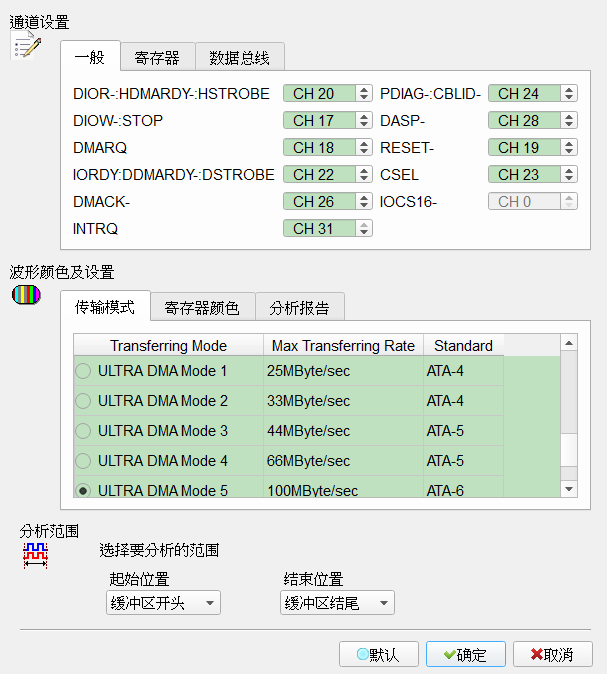The image size is (607, 674).
Task: Select ULTRA DMA Mode 1 radio button
Action: 83,371
